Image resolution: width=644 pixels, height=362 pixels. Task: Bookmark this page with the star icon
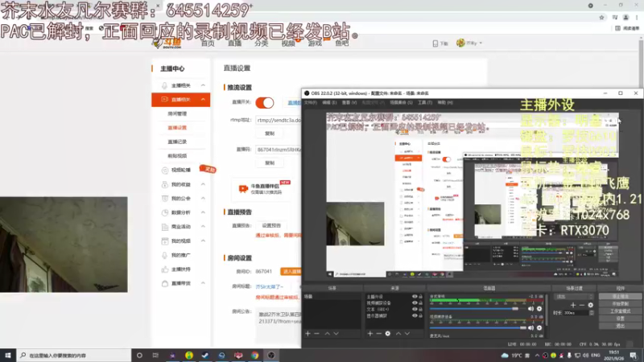[601, 17]
